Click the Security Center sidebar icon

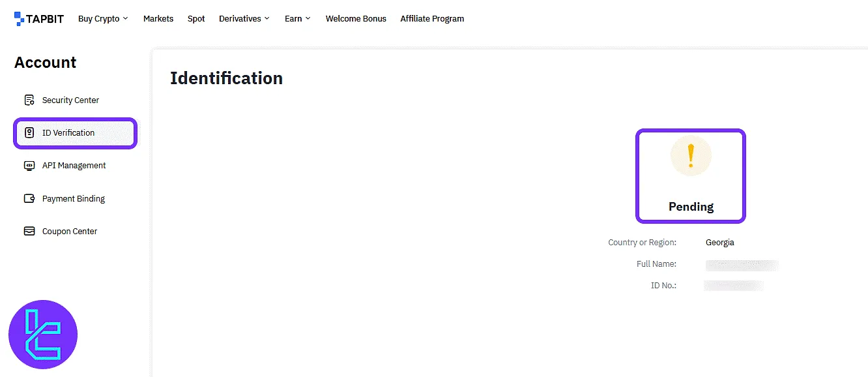(x=29, y=100)
